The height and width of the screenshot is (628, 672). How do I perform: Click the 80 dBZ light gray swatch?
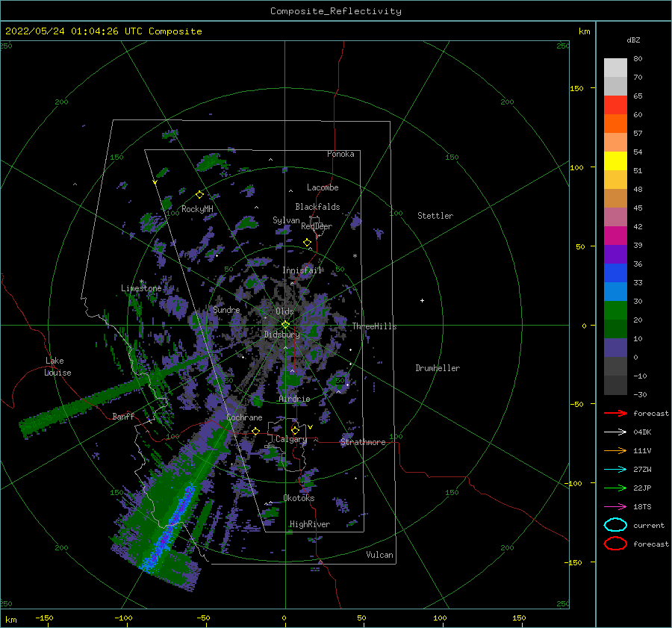point(615,67)
